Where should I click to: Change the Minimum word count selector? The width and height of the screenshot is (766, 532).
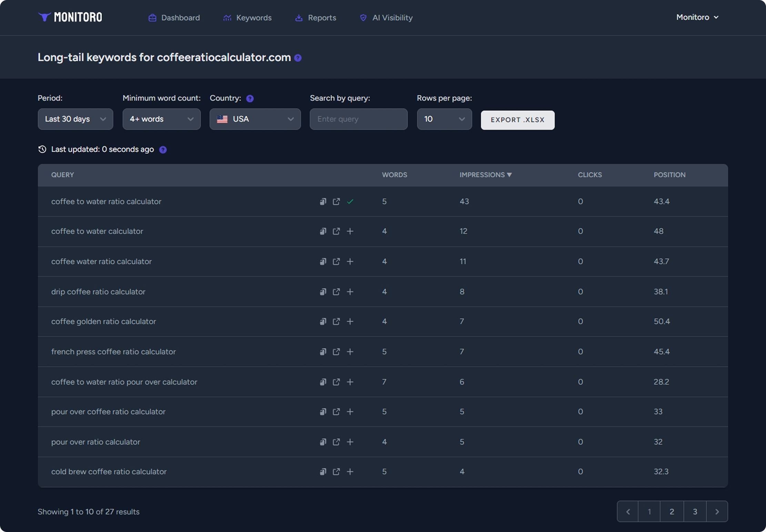161,119
